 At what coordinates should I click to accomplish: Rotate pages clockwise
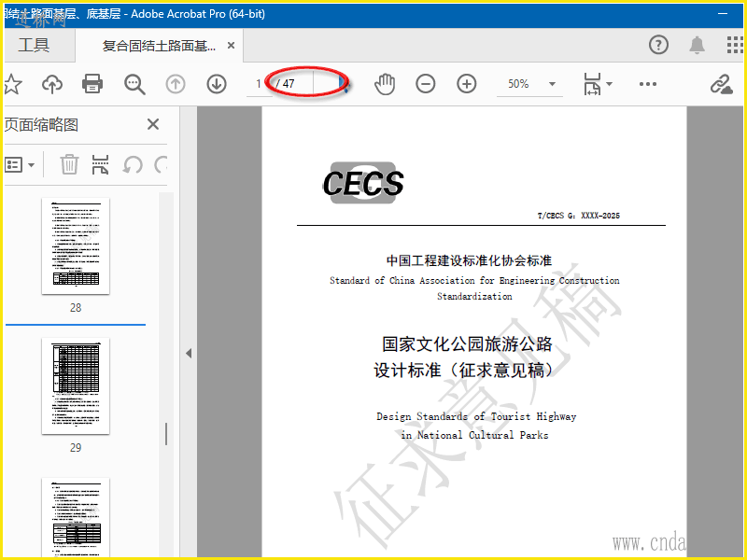tap(161, 165)
